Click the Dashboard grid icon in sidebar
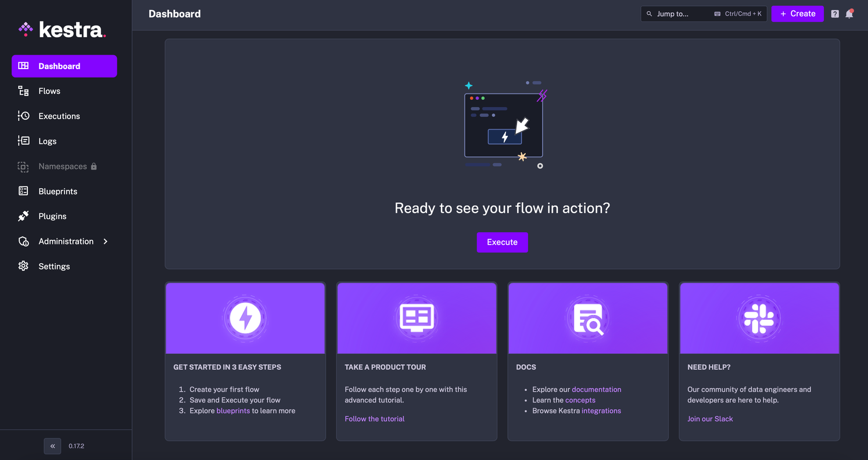Viewport: 868px width, 460px height. (23, 66)
